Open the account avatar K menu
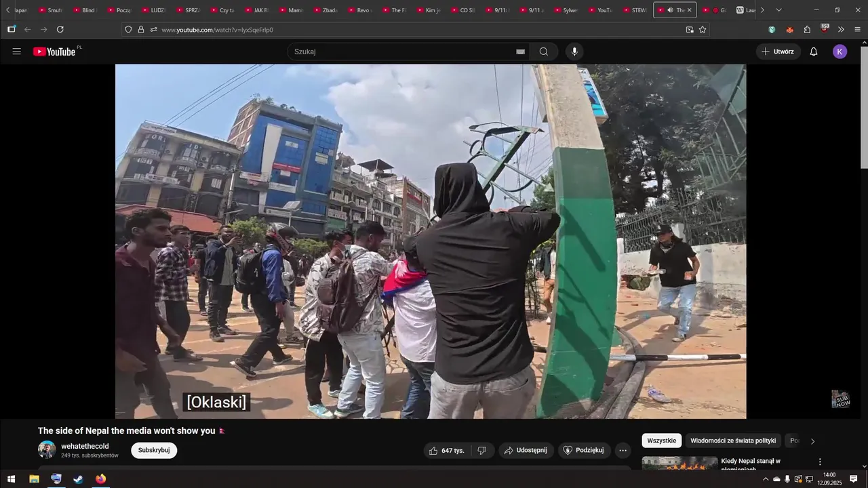Viewport: 868px width, 488px height. click(840, 52)
